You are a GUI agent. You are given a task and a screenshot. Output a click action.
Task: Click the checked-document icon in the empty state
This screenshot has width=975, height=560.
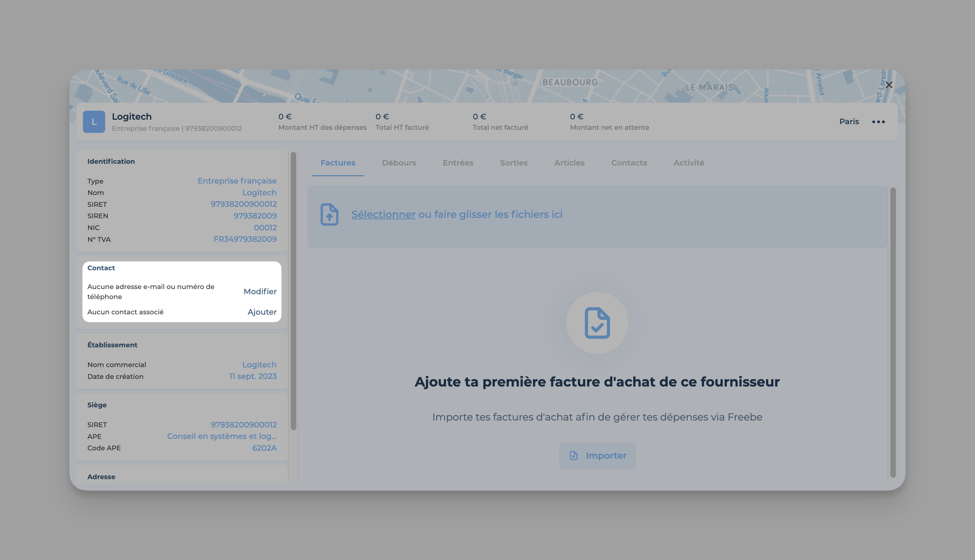click(x=597, y=323)
